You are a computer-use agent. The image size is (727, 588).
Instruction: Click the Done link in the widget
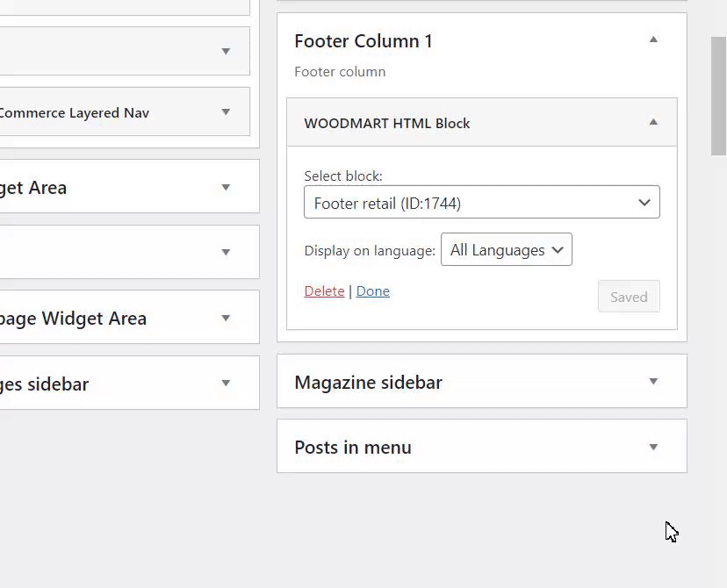(x=373, y=291)
